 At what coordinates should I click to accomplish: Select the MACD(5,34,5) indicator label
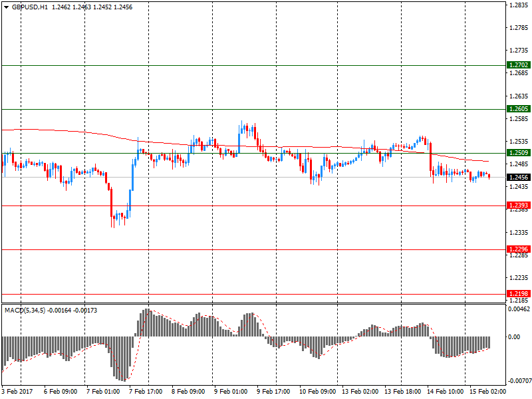[25, 311]
